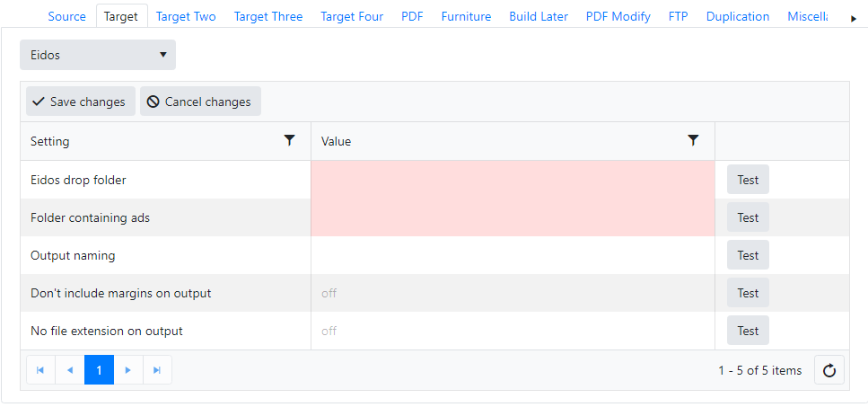This screenshot has width=868, height=407.
Task: Refresh the settings grid
Action: (829, 370)
